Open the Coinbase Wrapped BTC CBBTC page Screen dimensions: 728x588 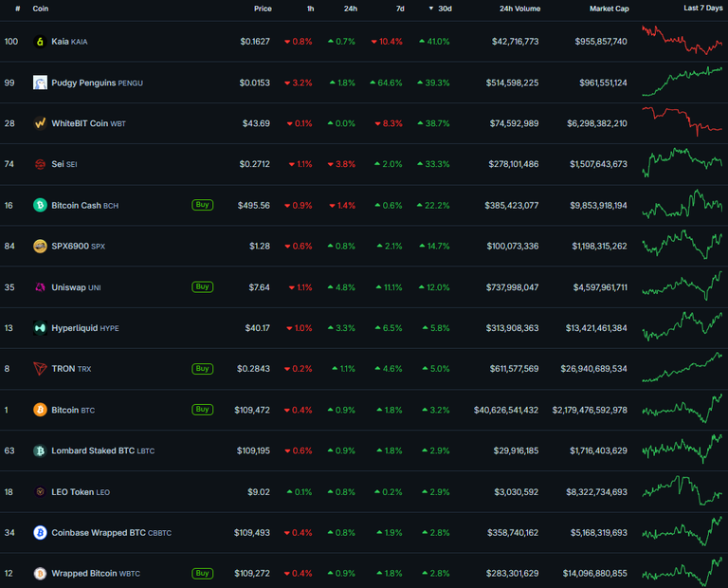point(112,533)
